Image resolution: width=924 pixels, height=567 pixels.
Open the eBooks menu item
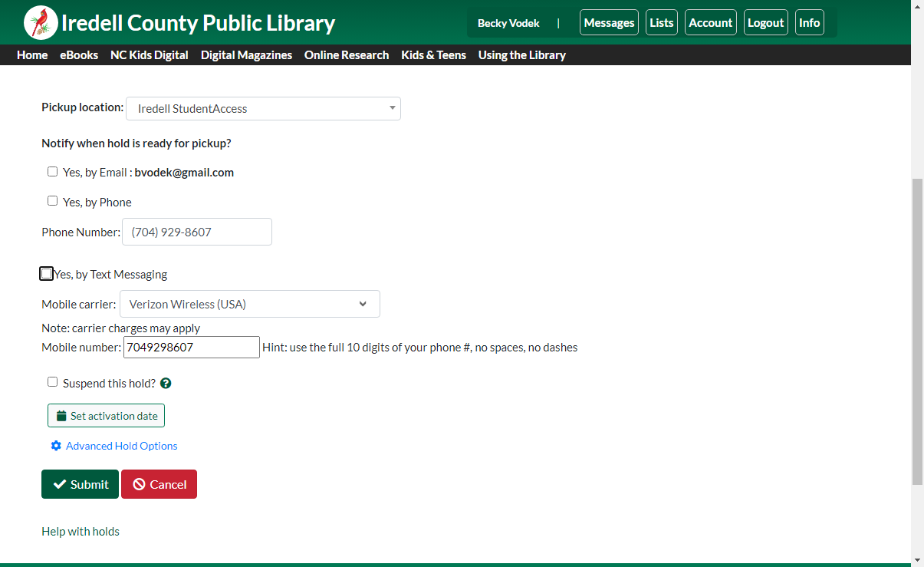coord(79,55)
